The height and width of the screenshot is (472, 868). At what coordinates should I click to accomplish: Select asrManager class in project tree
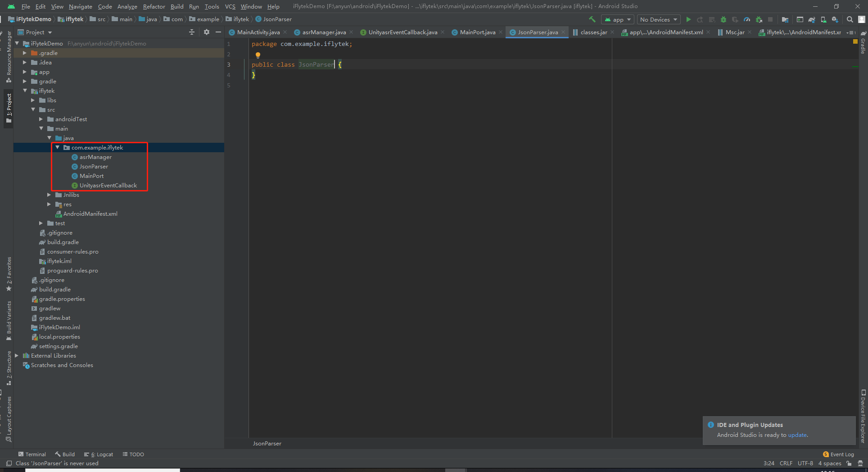point(95,157)
